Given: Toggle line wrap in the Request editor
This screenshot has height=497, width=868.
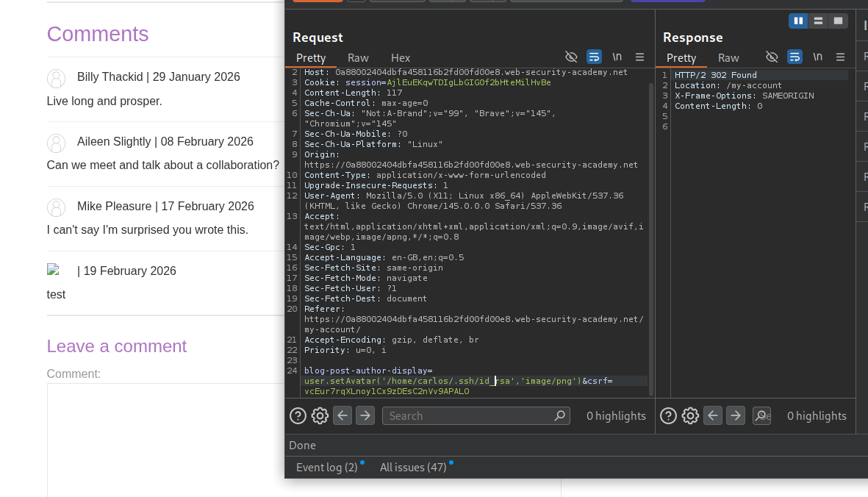Looking at the screenshot, I should (594, 57).
